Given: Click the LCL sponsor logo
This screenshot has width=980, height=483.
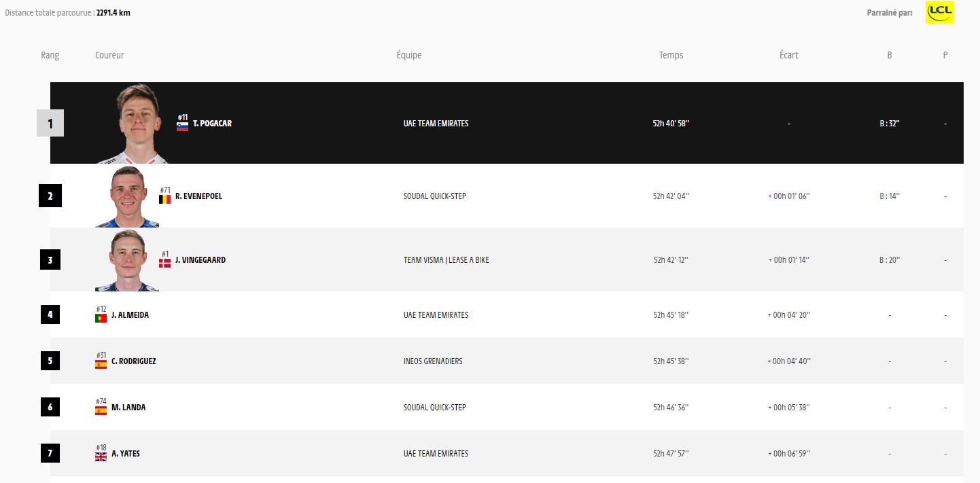Looking at the screenshot, I should (x=939, y=12).
